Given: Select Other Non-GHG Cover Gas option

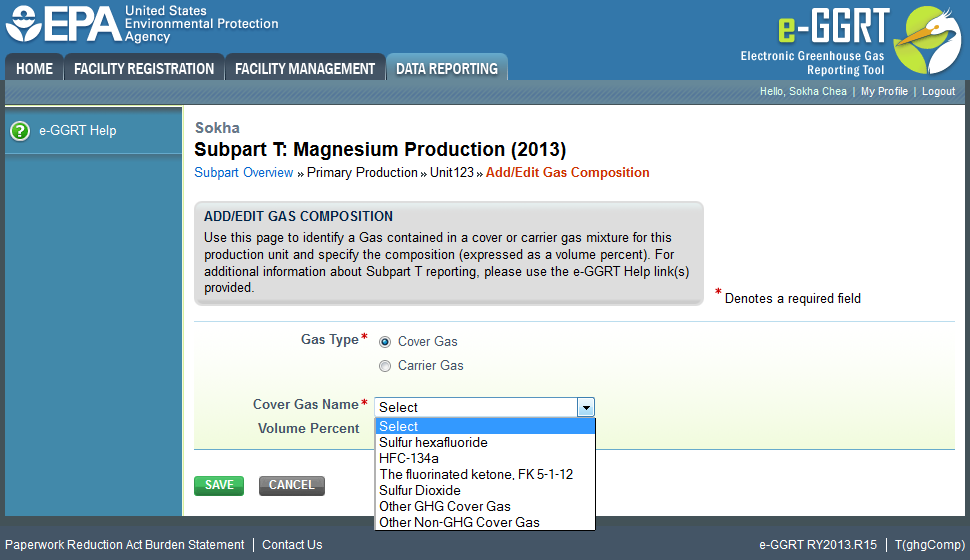Looking at the screenshot, I should (x=485, y=523).
